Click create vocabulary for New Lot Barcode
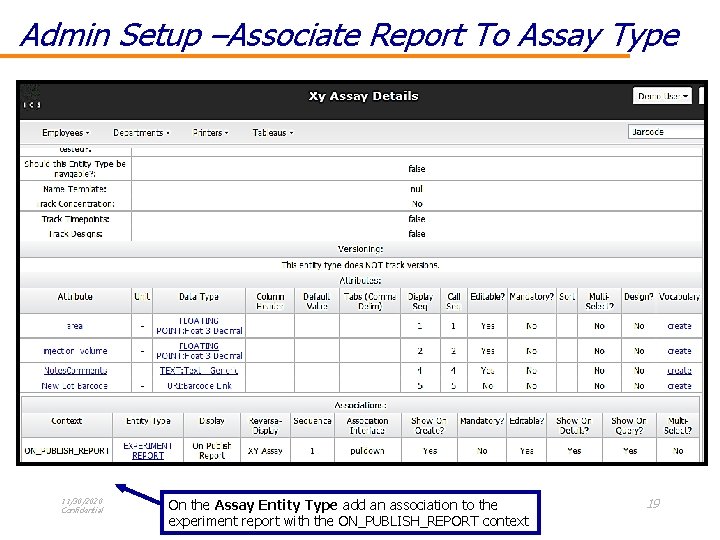 [679, 386]
